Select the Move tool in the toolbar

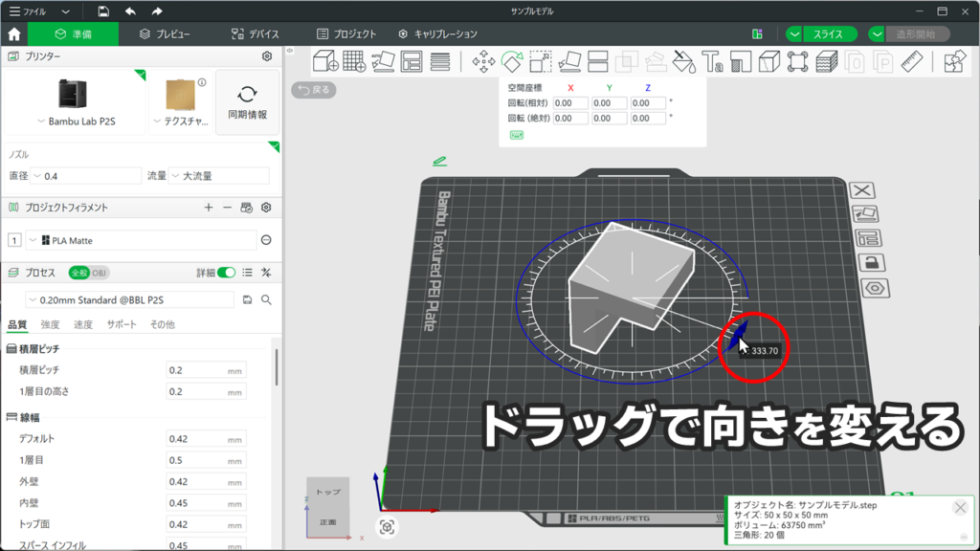pos(483,62)
